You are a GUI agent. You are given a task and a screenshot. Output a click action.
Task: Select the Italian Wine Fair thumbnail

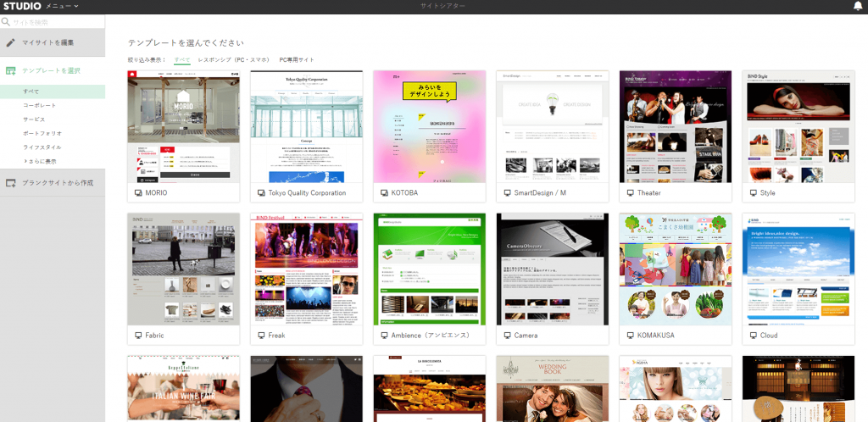[x=184, y=389]
